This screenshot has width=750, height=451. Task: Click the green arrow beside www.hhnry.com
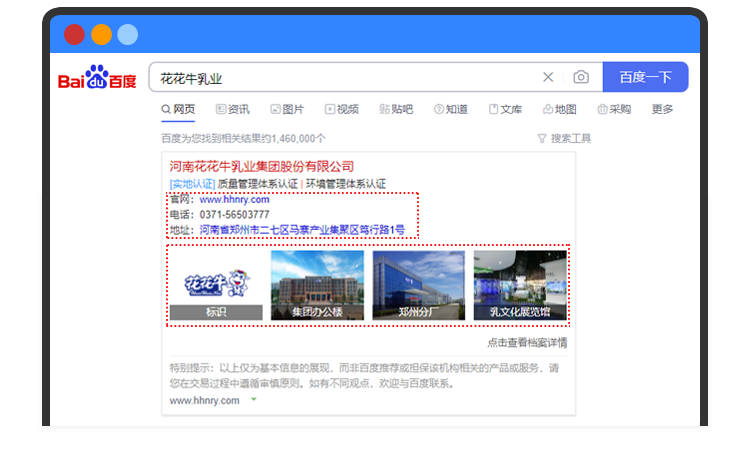pos(254,399)
